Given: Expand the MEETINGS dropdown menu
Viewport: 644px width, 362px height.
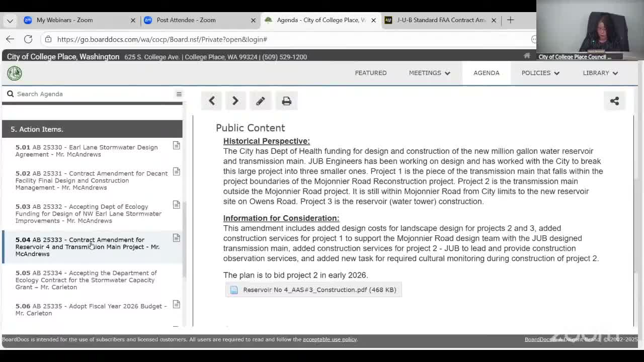Looking at the screenshot, I should (x=430, y=73).
